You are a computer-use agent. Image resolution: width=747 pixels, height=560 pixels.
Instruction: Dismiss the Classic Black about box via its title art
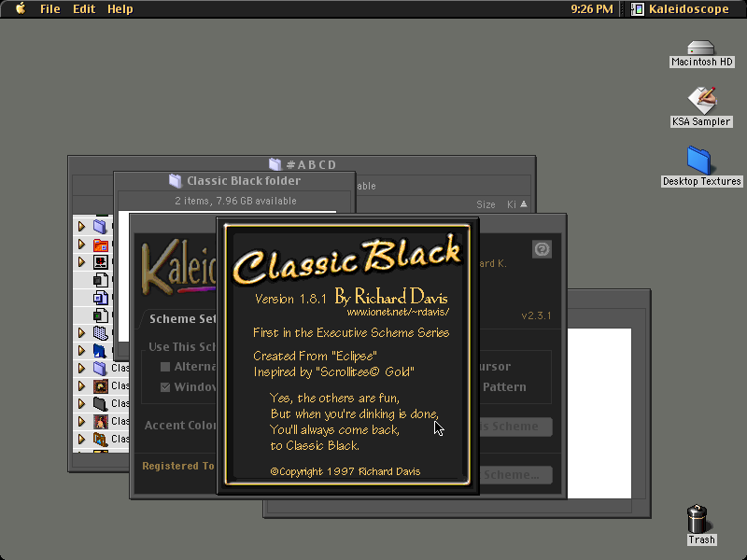(346, 259)
